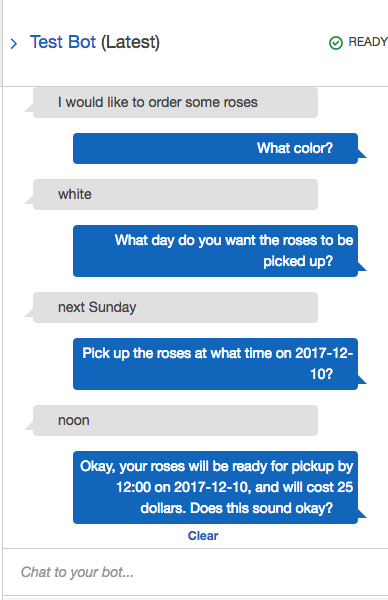Click the tail of the 'noon' message bubble

(x=29, y=426)
